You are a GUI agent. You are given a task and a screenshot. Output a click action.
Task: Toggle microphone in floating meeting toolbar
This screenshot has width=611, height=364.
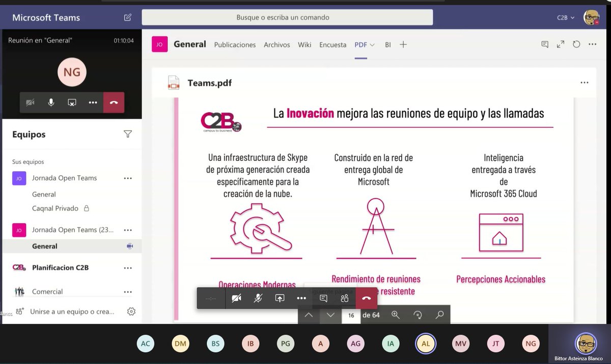coord(258,298)
